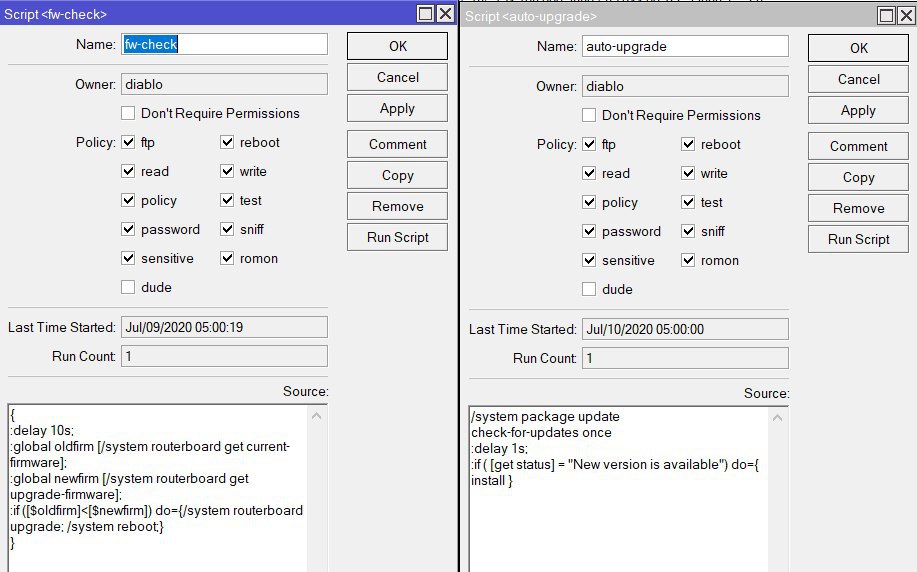The image size is (917, 572).
Task: Click the auto-upgrade Name input field
Action: click(685, 46)
